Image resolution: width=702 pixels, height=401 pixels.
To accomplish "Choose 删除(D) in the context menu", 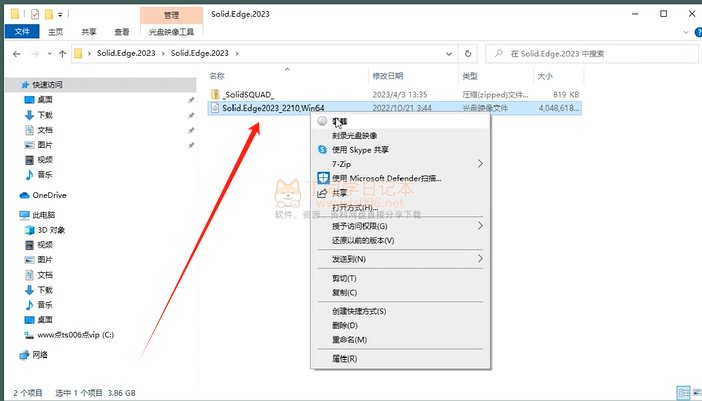I will (401, 325).
